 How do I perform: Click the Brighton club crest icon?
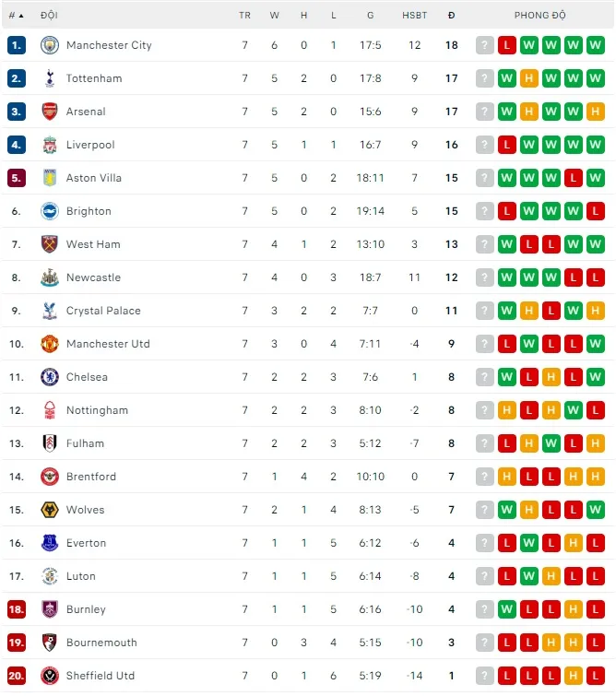pyautogui.click(x=50, y=211)
